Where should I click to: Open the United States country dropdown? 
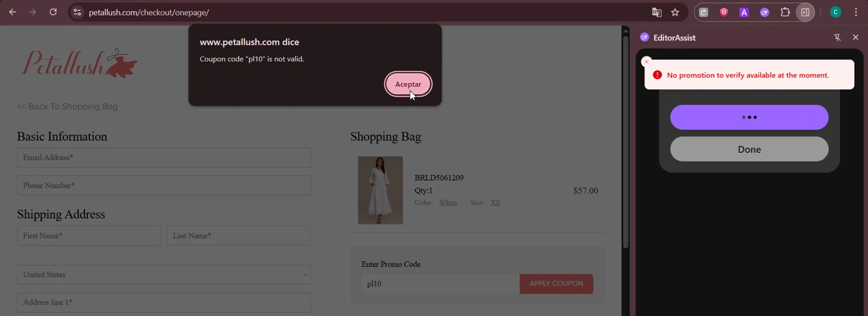164,275
